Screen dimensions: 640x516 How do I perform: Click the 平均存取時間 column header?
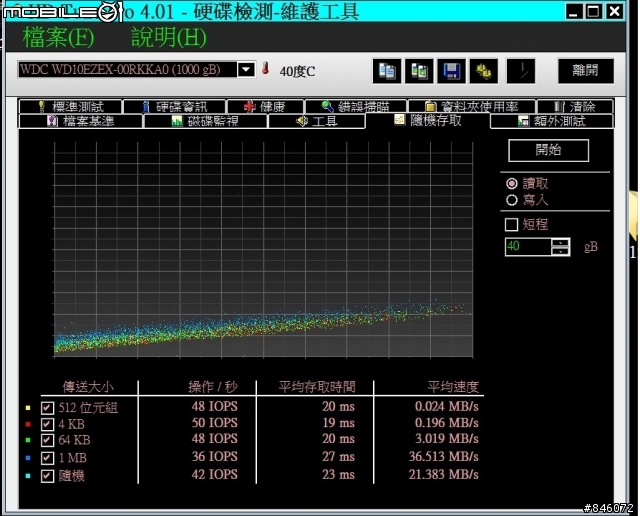[x=317, y=387]
